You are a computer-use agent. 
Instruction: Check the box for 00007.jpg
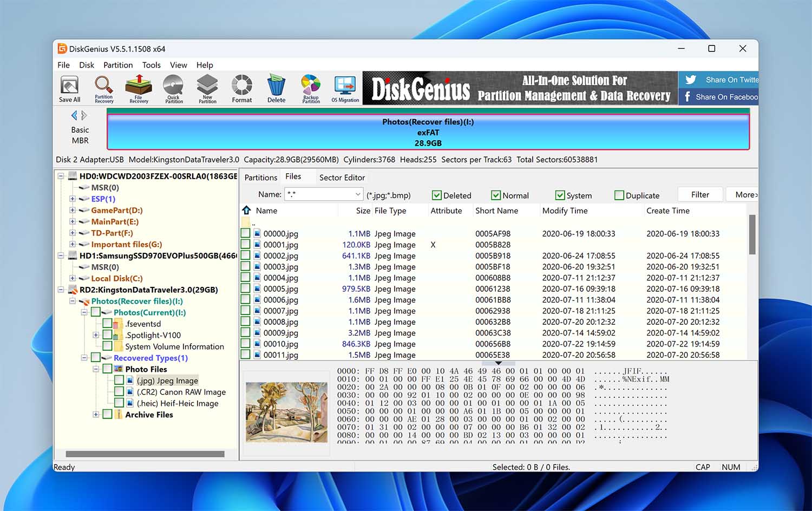point(245,311)
